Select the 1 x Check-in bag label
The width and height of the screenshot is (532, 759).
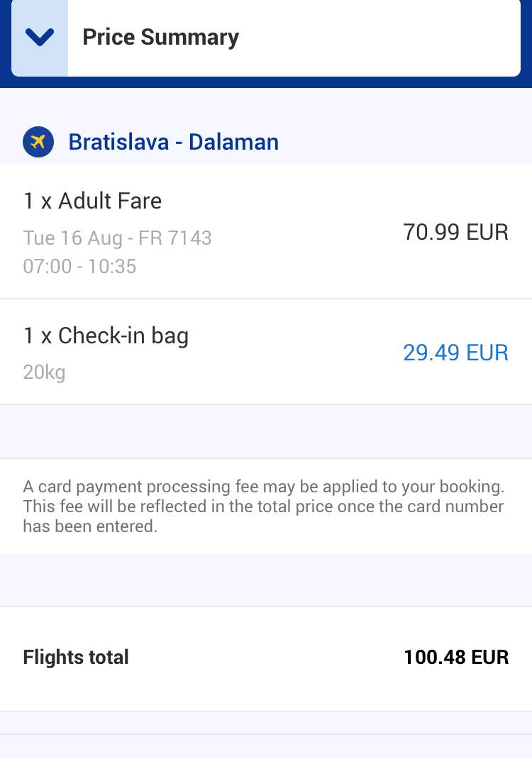tap(106, 336)
